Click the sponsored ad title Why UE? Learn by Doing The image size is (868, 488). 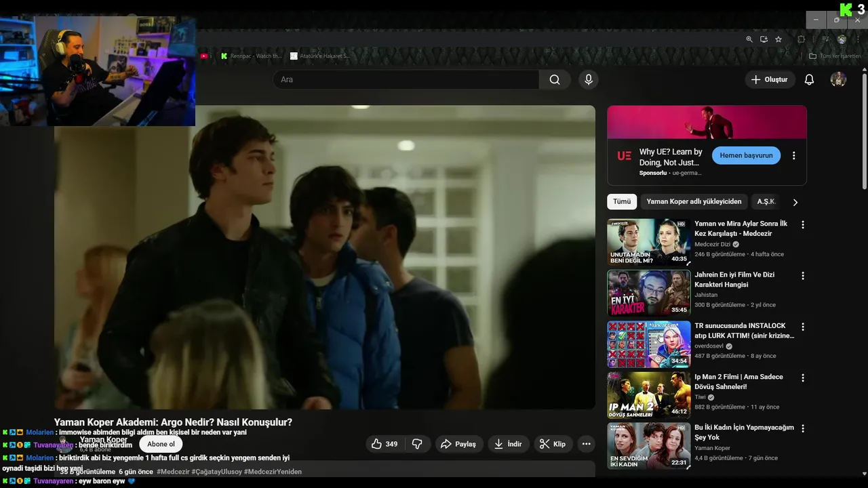pos(671,157)
